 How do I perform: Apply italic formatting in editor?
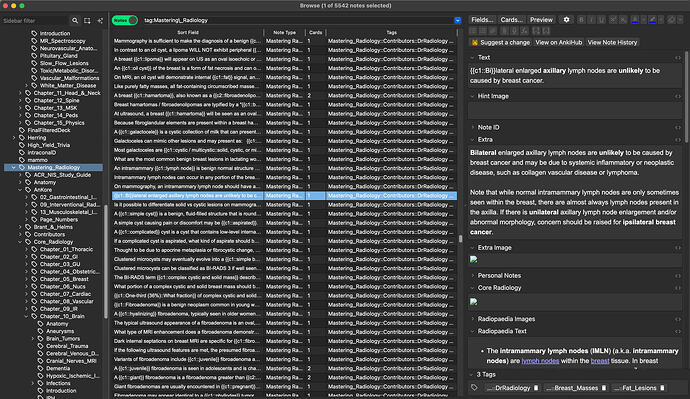point(591,20)
